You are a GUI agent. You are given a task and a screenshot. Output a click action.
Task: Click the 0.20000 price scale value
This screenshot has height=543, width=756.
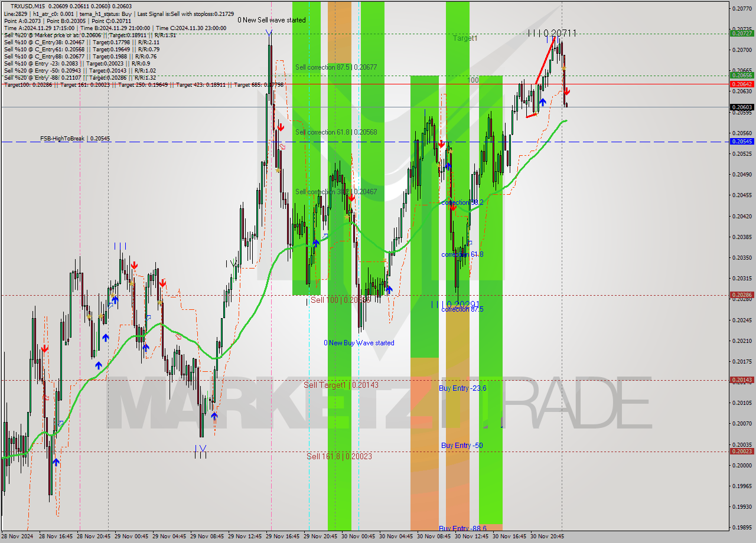(x=742, y=465)
